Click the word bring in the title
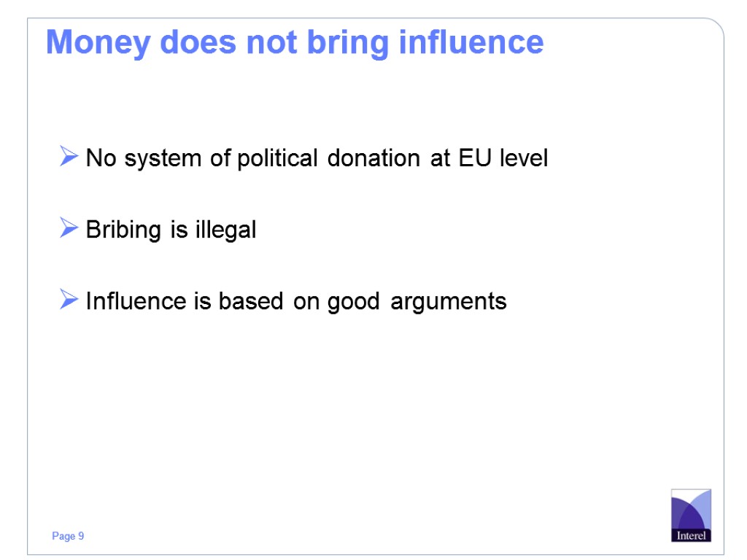The image size is (747, 560). [350, 44]
